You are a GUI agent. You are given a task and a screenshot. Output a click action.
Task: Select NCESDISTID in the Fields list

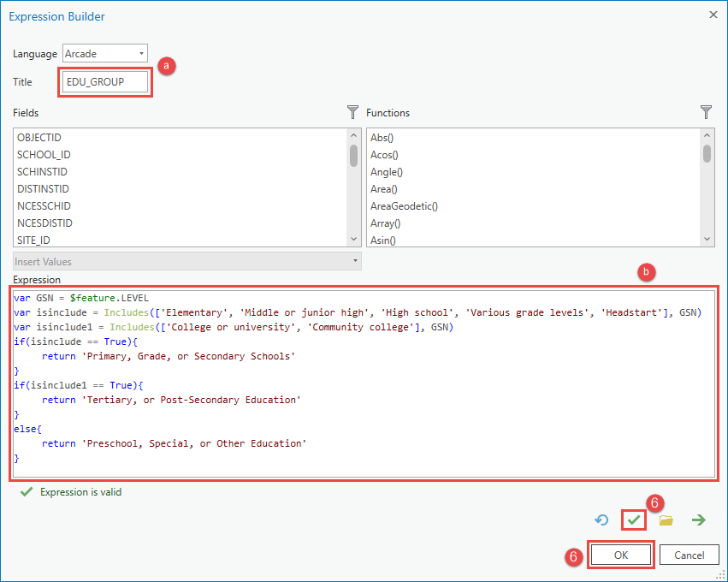[44, 223]
